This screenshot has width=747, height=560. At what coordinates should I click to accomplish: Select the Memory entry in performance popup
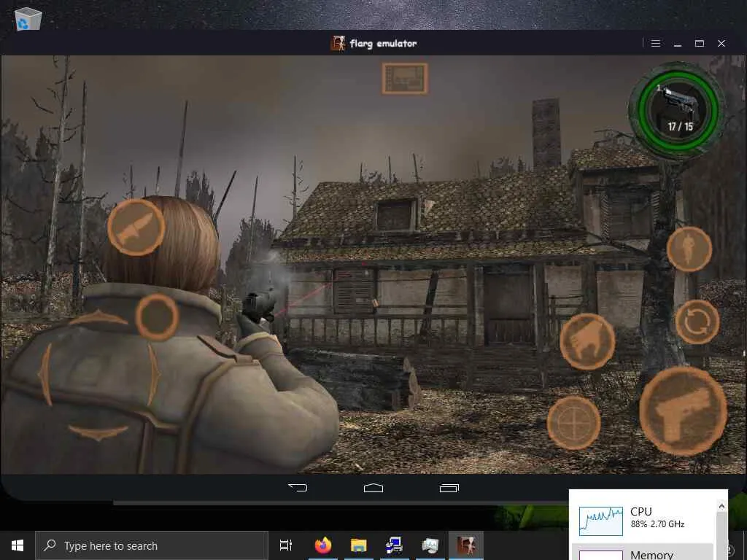[642, 553]
